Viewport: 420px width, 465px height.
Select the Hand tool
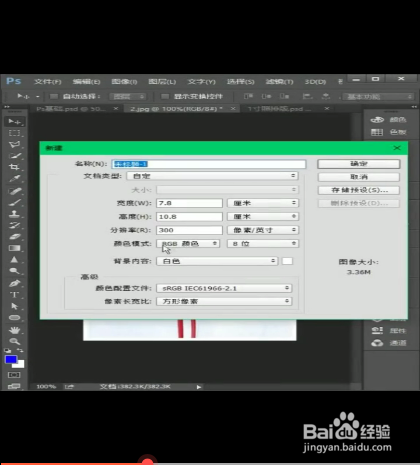(14, 330)
